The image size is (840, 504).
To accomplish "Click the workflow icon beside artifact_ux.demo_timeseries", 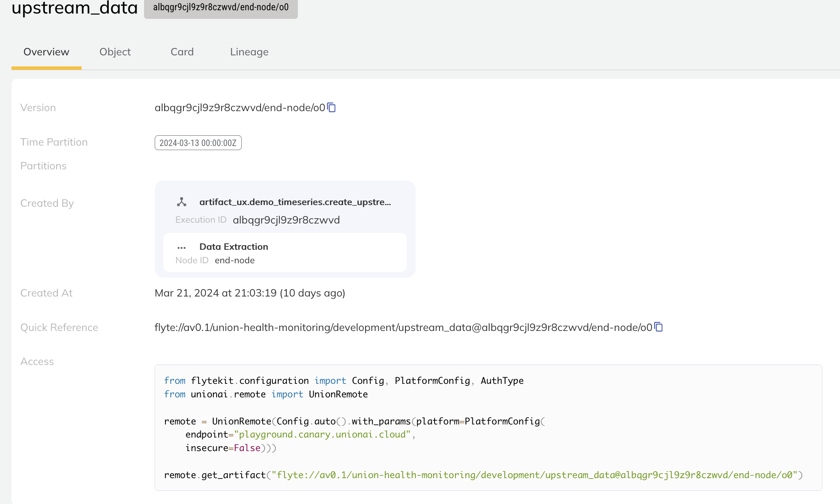I will (x=181, y=202).
